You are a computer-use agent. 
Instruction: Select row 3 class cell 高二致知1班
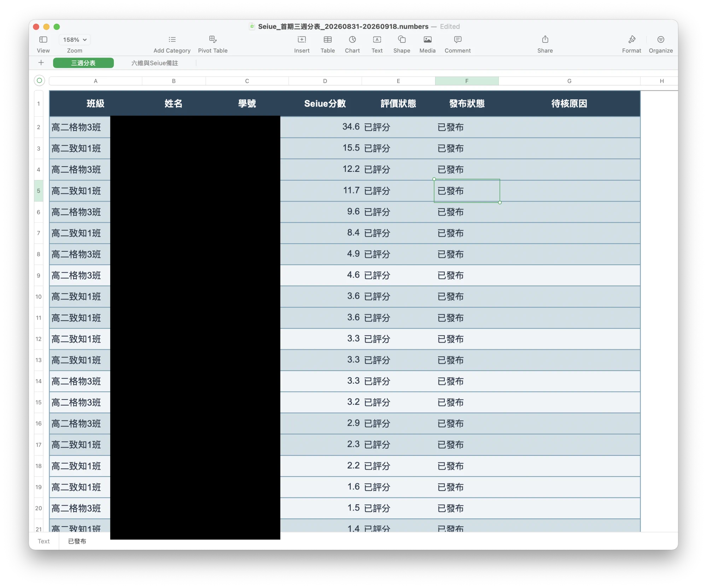click(80, 148)
